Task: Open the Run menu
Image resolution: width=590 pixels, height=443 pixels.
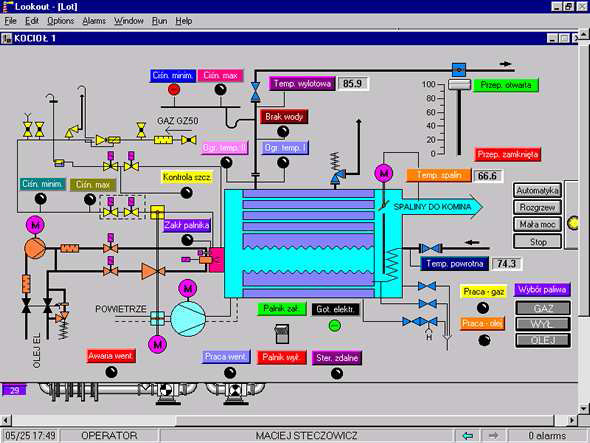Action: click(x=159, y=21)
